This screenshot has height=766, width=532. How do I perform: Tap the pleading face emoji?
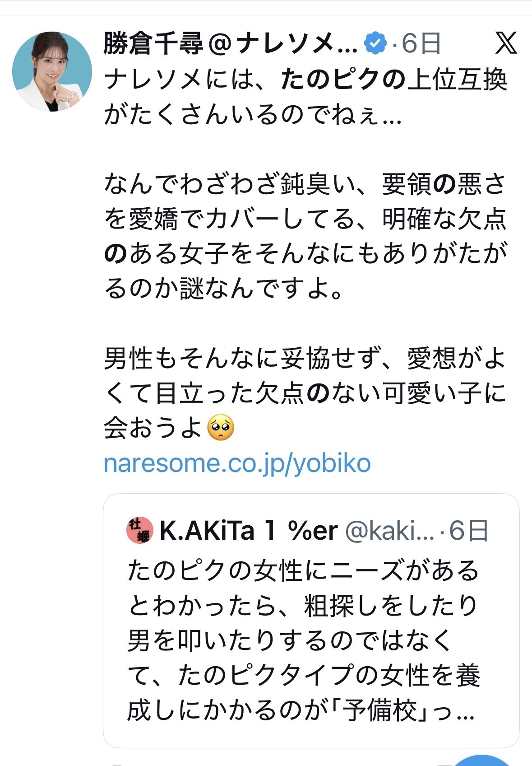[221, 427]
